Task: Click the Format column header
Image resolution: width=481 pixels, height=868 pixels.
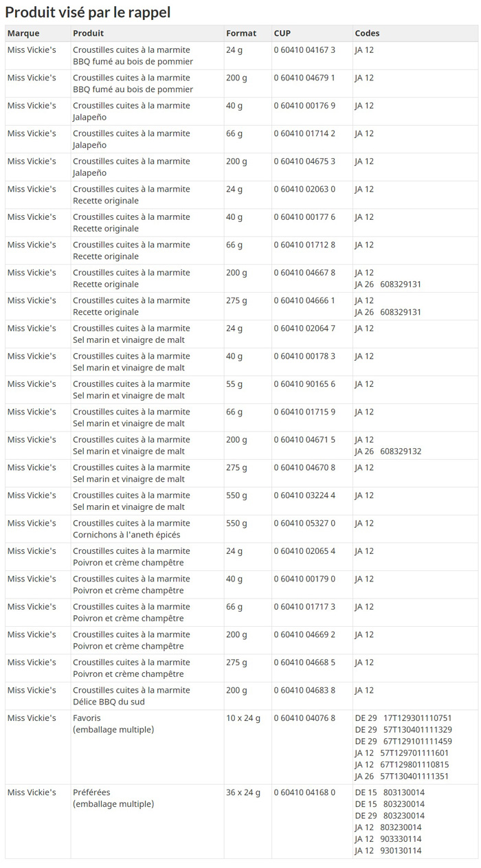Action: click(x=241, y=33)
